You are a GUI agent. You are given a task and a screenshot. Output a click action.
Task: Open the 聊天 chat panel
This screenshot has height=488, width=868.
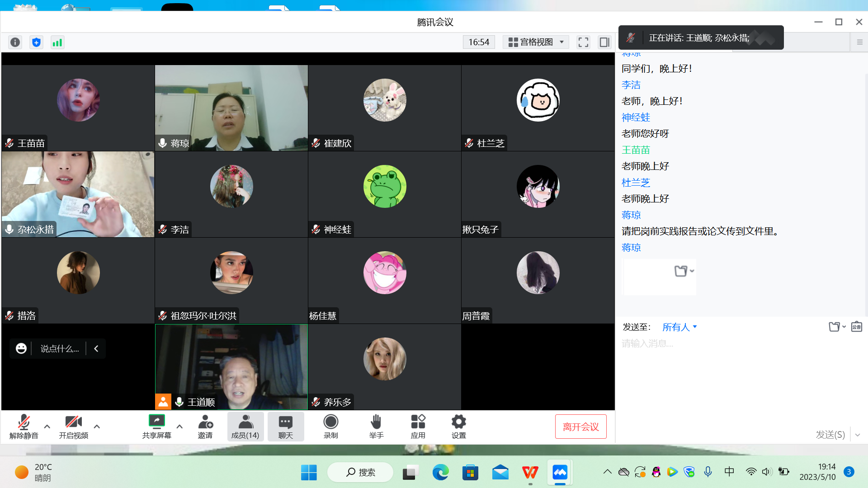(x=285, y=426)
